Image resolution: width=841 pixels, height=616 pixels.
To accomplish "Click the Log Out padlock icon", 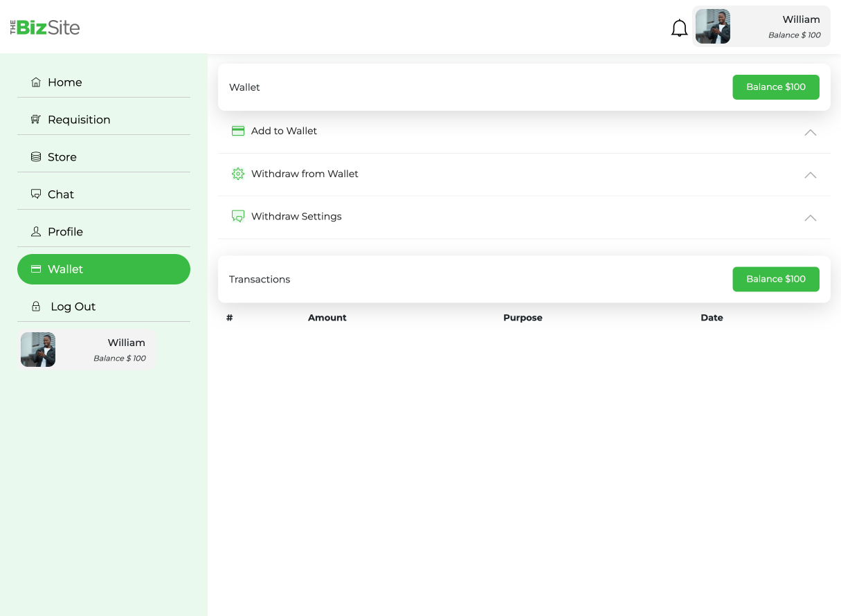I will pos(36,307).
